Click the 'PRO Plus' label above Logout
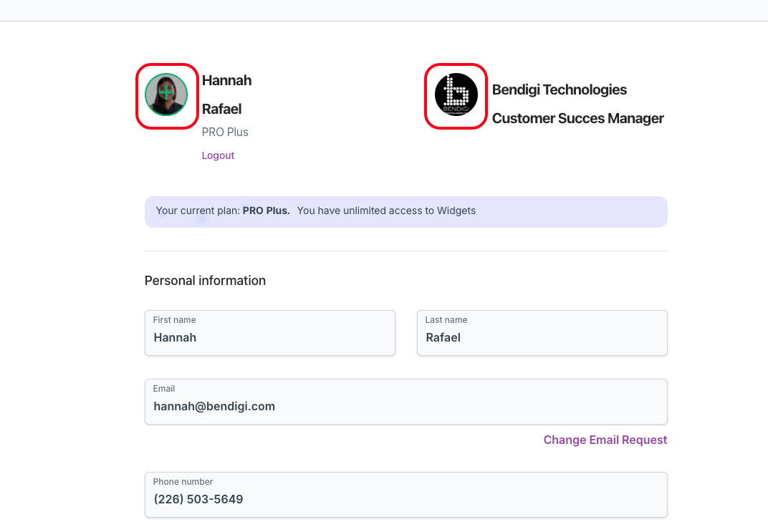This screenshot has width=768, height=532. (x=225, y=132)
